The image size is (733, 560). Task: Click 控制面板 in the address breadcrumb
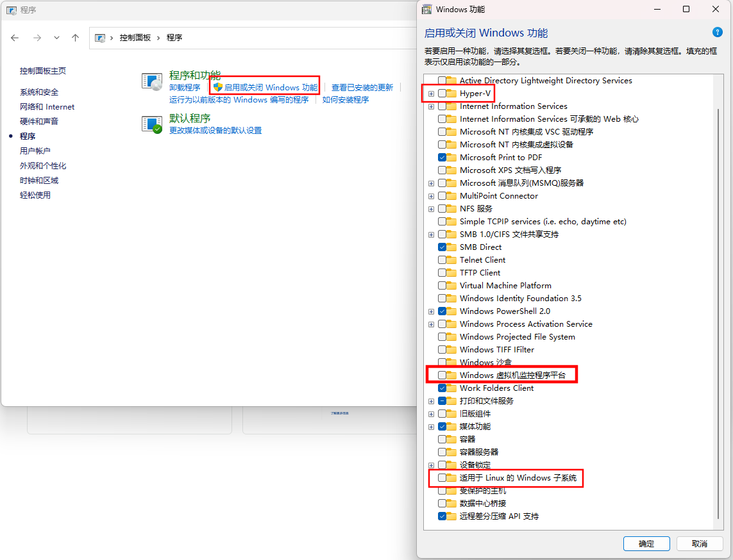pyautogui.click(x=135, y=38)
